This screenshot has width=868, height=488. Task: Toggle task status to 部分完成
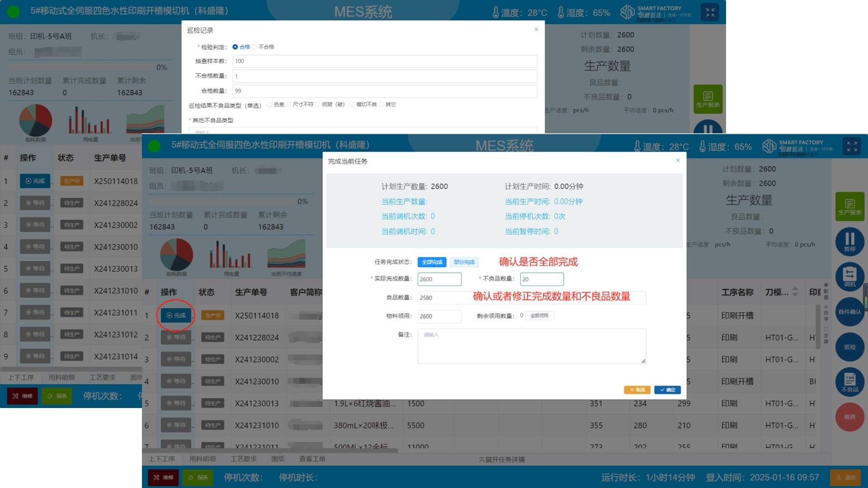(x=464, y=262)
